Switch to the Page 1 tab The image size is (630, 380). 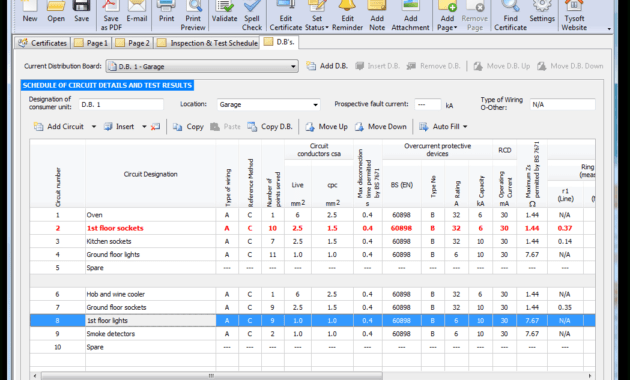[91, 43]
